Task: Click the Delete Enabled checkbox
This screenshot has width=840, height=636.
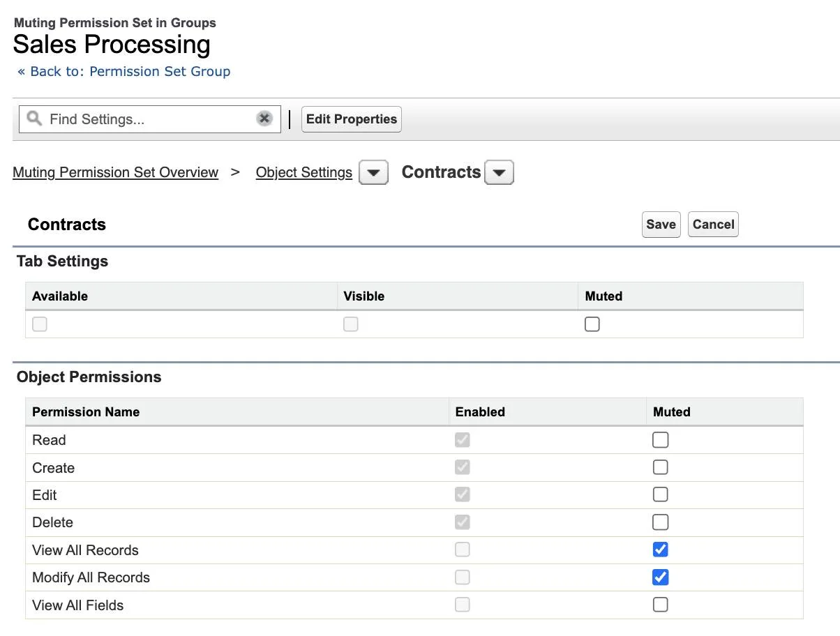Action: (463, 522)
